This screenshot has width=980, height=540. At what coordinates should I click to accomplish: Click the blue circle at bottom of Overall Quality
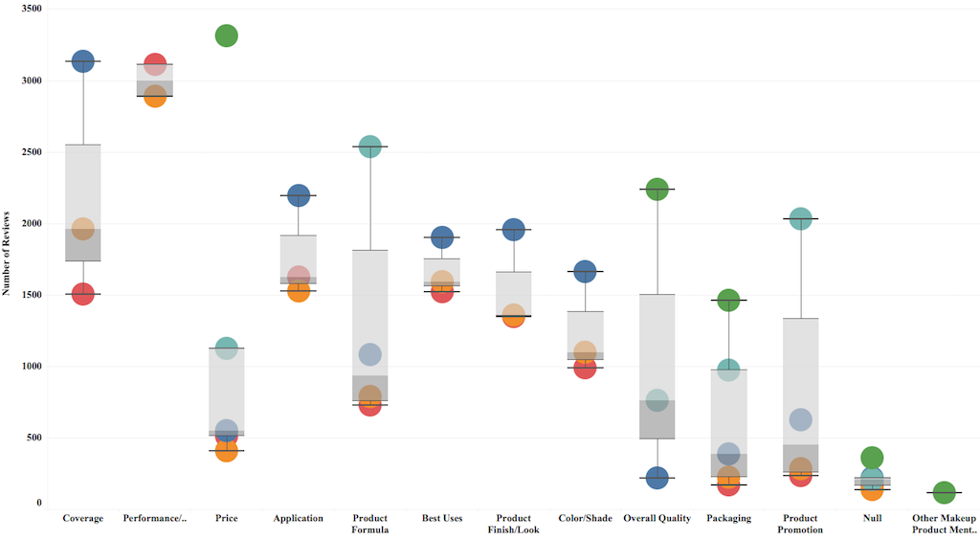[657, 478]
